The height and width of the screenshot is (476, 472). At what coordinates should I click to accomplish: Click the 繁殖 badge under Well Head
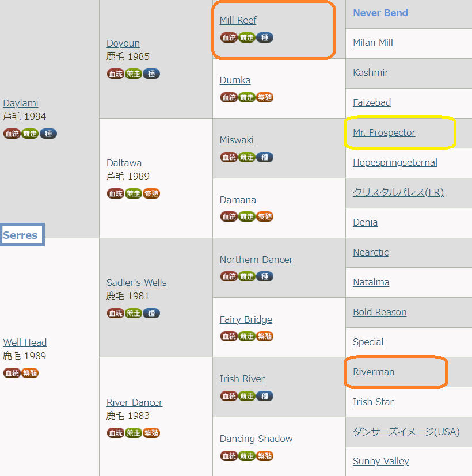pos(30,373)
